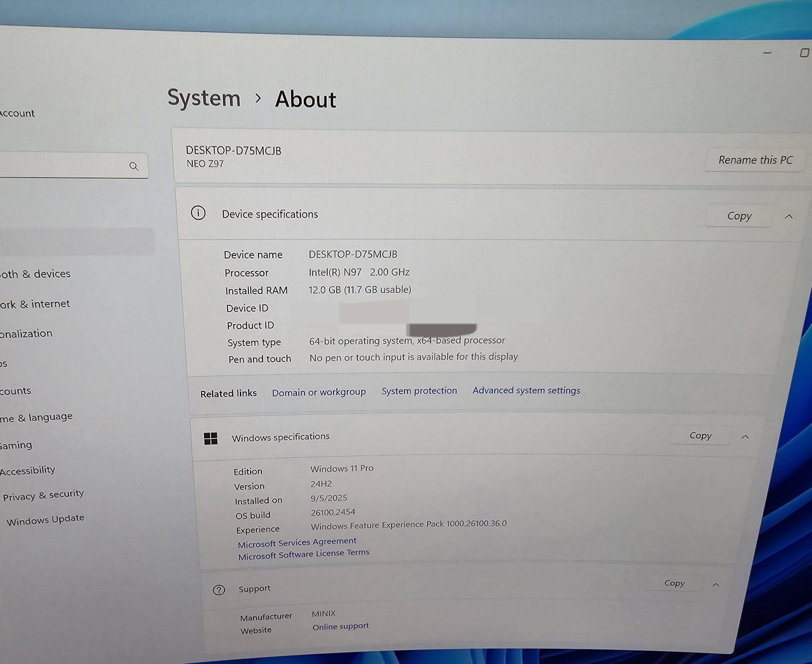Image resolution: width=812 pixels, height=664 pixels.
Task: Collapse the Windows specifications section
Action: click(x=745, y=437)
